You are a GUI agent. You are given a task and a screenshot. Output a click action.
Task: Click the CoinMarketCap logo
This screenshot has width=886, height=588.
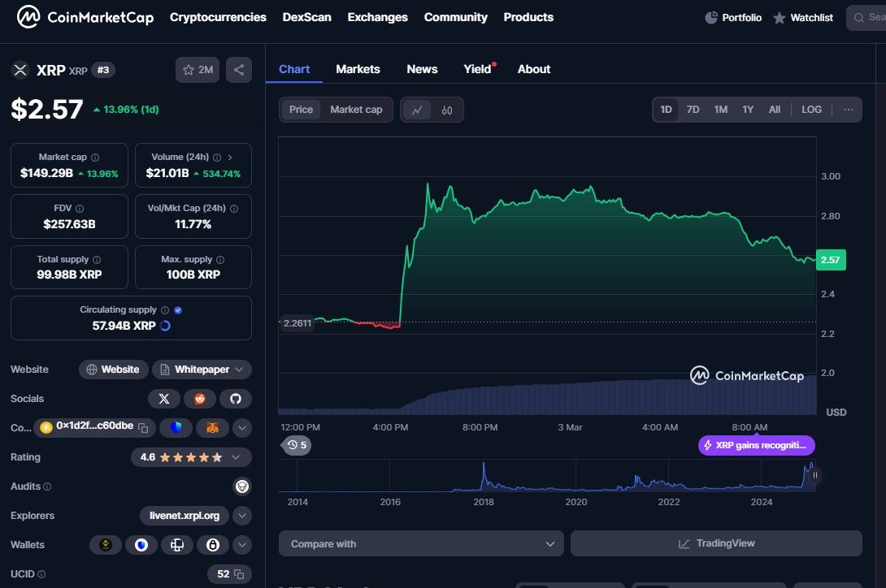85,17
